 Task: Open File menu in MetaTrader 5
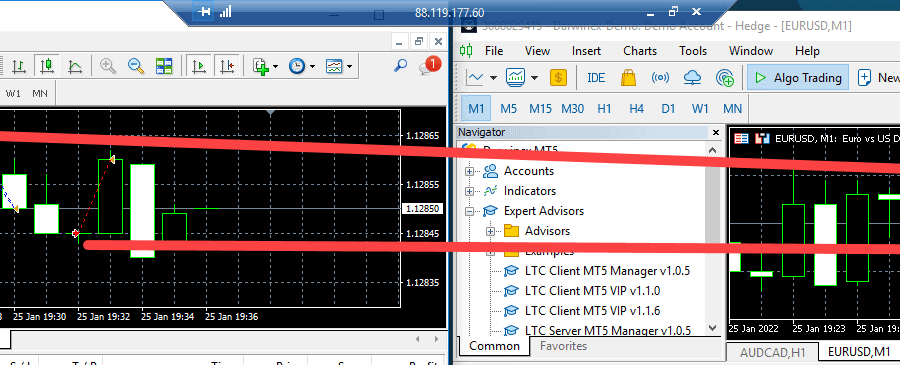[494, 51]
